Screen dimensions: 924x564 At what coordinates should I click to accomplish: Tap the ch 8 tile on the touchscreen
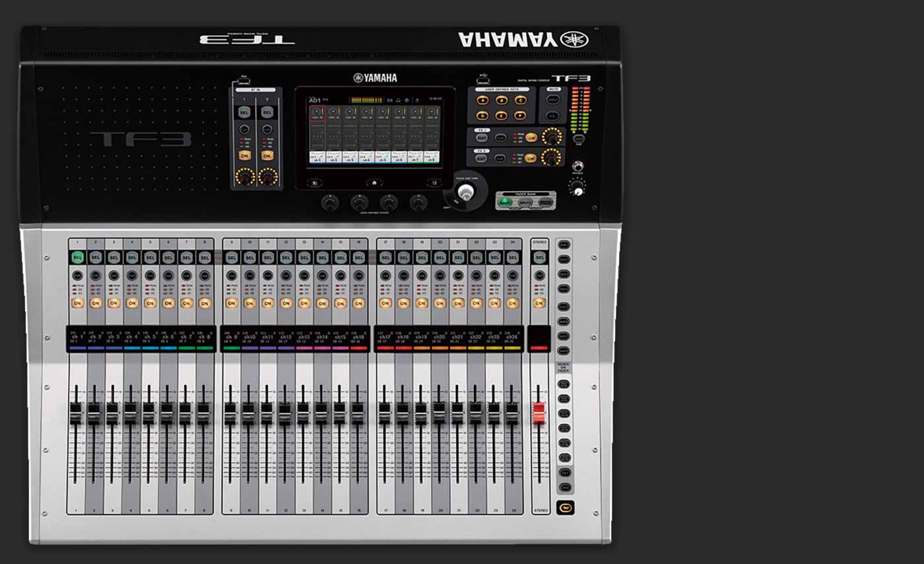click(x=432, y=157)
